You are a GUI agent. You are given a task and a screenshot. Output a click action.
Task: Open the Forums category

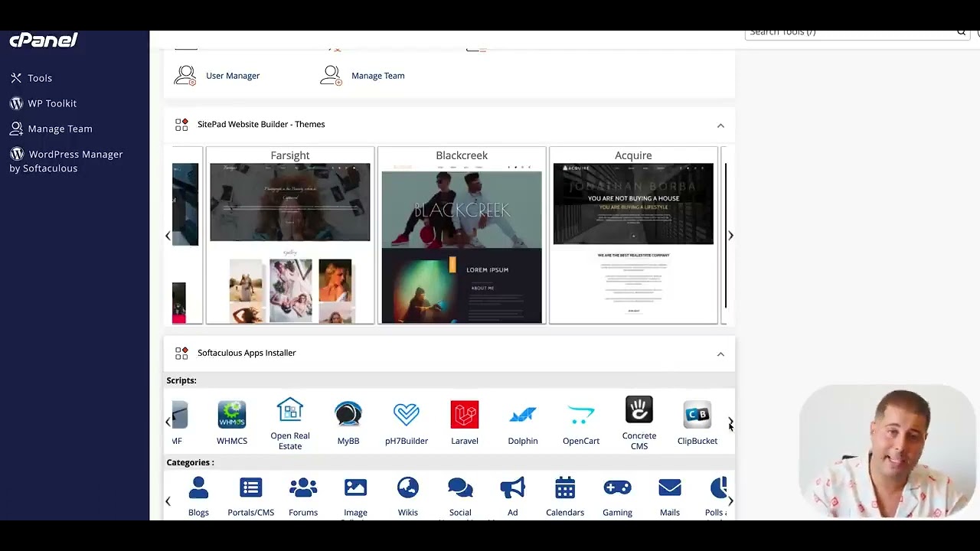tap(303, 497)
